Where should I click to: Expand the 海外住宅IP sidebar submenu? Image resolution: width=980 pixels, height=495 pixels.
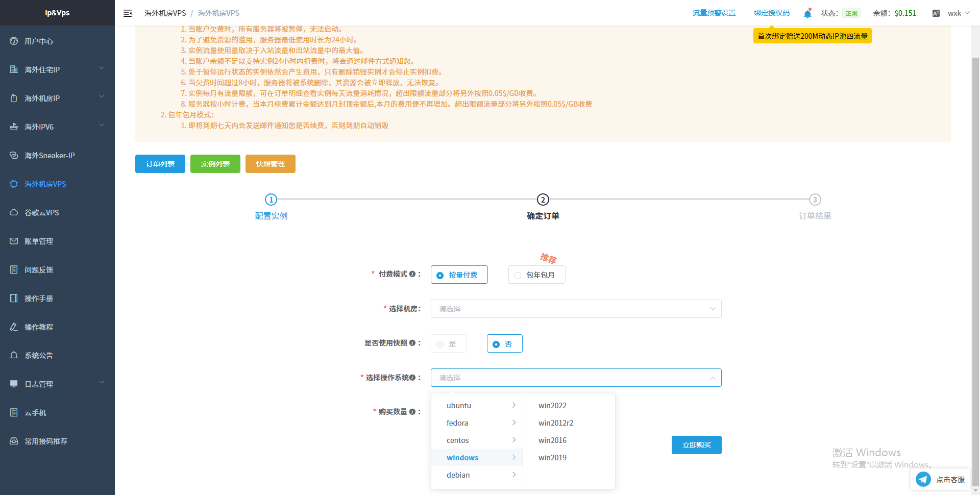pyautogui.click(x=102, y=68)
